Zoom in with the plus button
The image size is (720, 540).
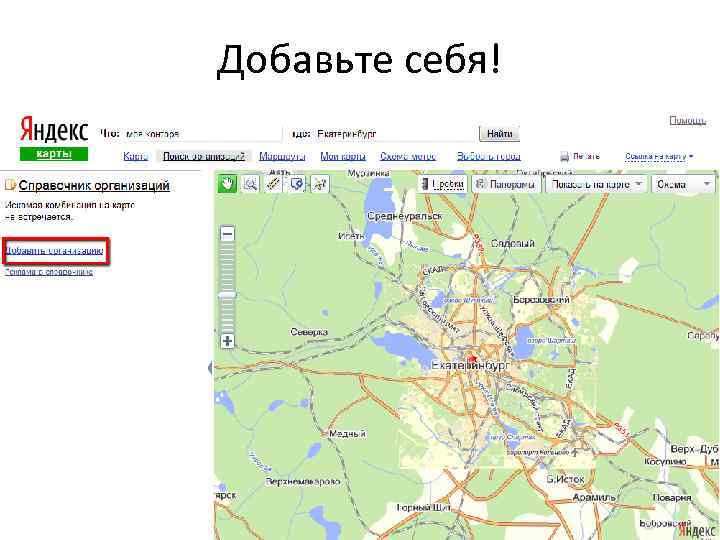[227, 341]
